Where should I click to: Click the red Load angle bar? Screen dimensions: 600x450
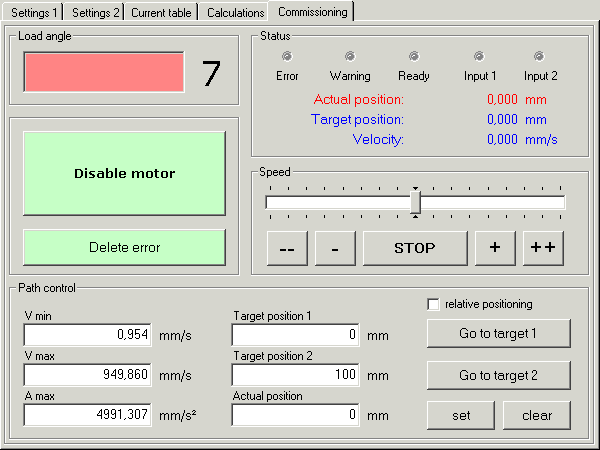coord(104,72)
